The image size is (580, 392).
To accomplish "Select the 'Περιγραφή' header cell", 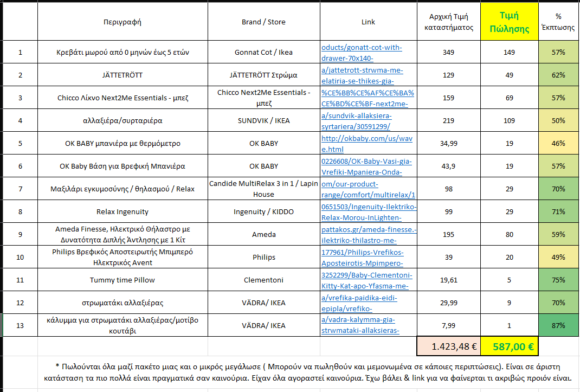I will 123,22.
